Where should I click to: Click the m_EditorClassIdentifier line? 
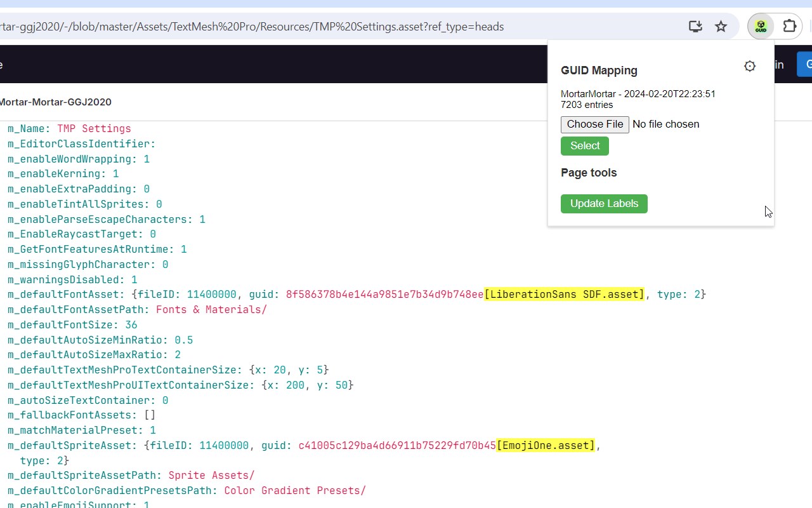click(x=82, y=144)
